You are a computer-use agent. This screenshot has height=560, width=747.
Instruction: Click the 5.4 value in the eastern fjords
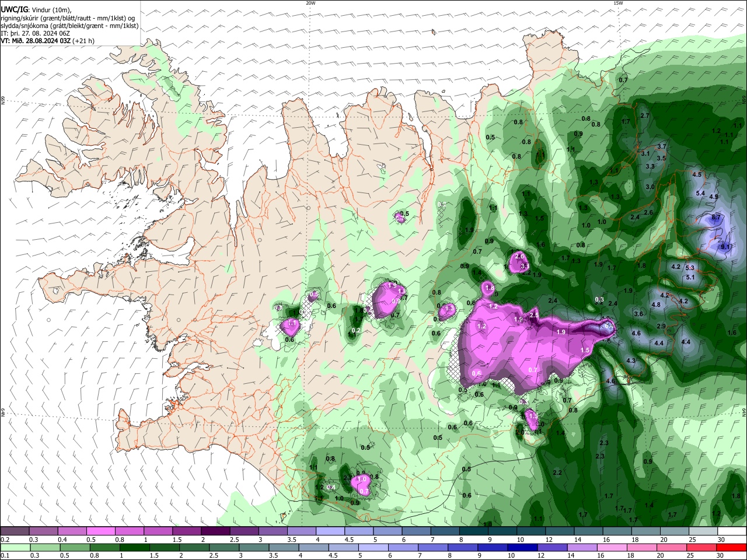click(701, 193)
